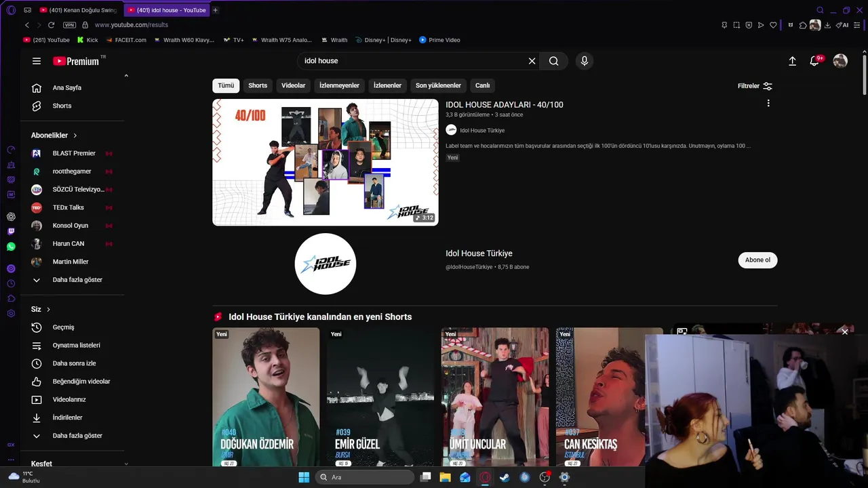Open Easy Setup sliders icon
This screenshot has height=488, width=868.
click(x=856, y=25)
